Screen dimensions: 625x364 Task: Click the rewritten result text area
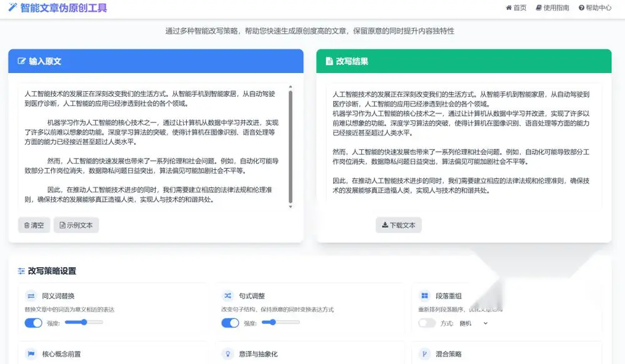click(x=464, y=147)
